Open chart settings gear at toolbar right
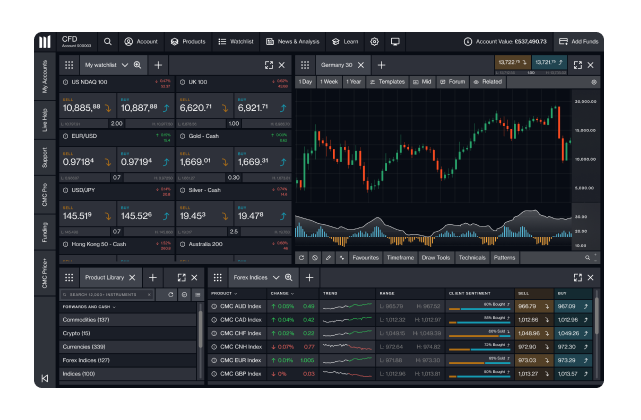 [x=594, y=82]
